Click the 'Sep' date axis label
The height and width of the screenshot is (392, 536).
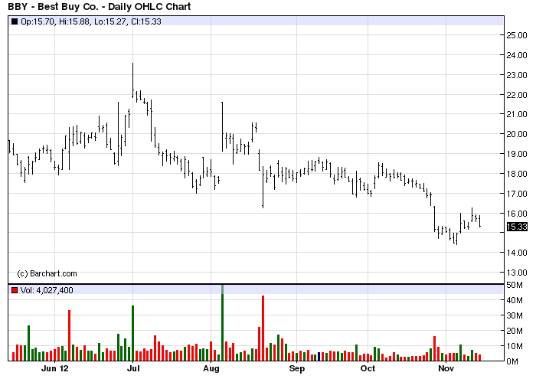297,368
